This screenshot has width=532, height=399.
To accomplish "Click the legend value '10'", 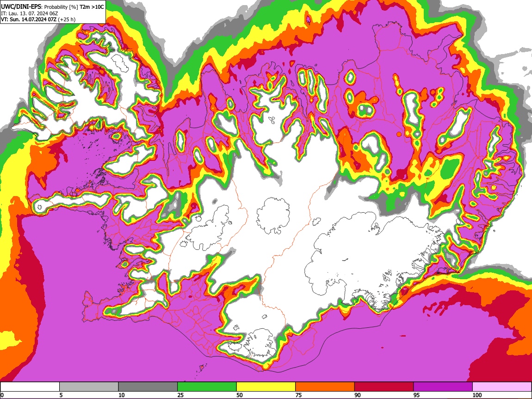I will (122, 395).
